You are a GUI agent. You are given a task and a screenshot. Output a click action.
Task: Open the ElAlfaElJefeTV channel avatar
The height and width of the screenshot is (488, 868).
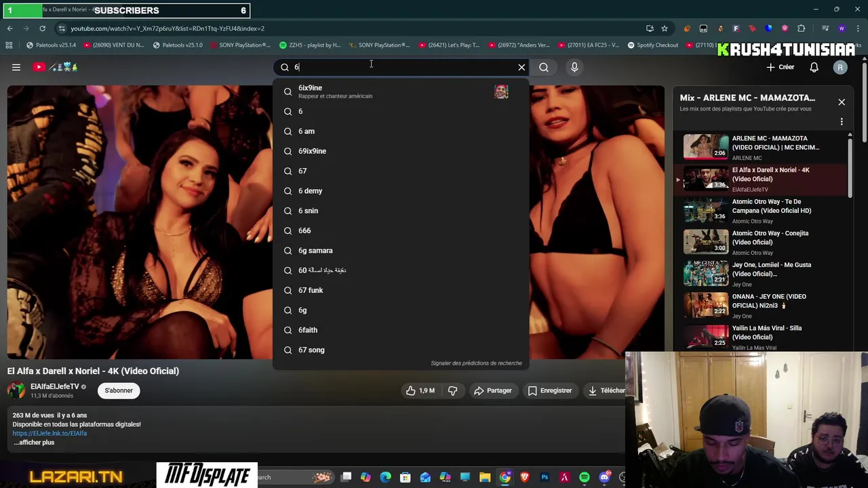point(16,390)
